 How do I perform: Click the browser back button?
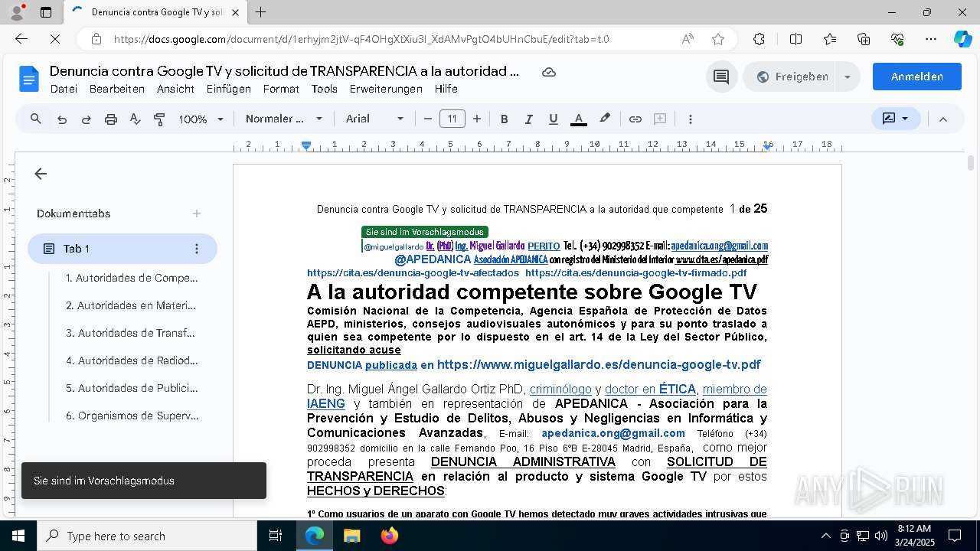tap(21, 39)
